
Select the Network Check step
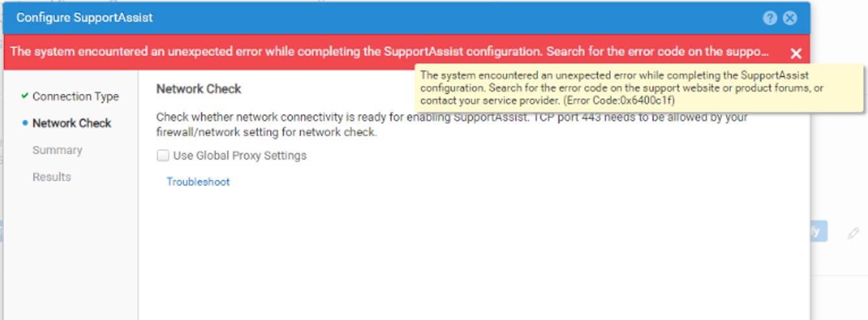click(71, 123)
